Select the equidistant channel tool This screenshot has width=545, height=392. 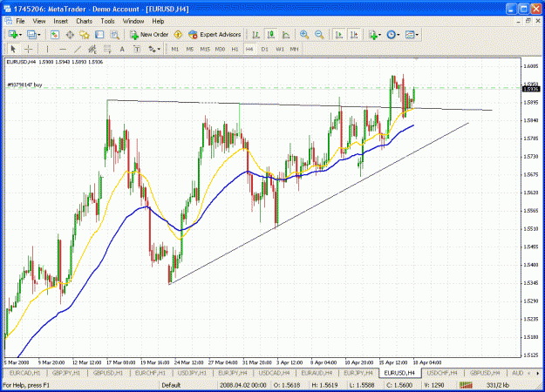click(x=92, y=50)
